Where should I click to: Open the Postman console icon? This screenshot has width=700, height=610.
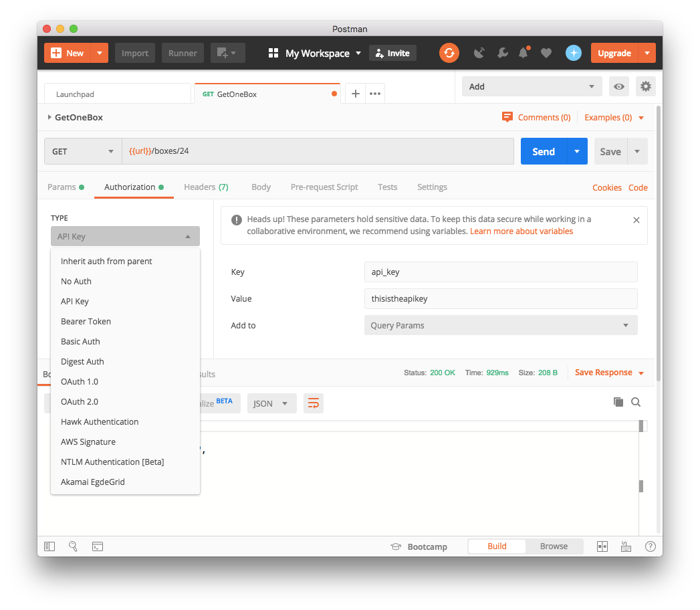[x=98, y=546]
